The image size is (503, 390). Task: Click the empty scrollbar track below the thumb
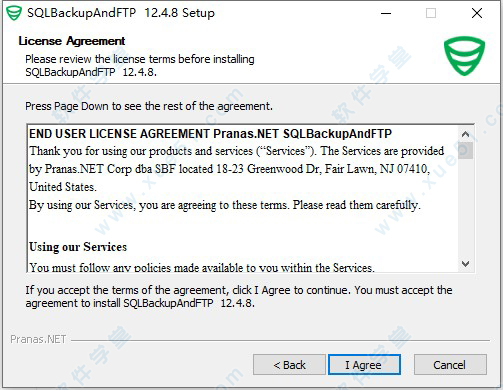(465, 208)
